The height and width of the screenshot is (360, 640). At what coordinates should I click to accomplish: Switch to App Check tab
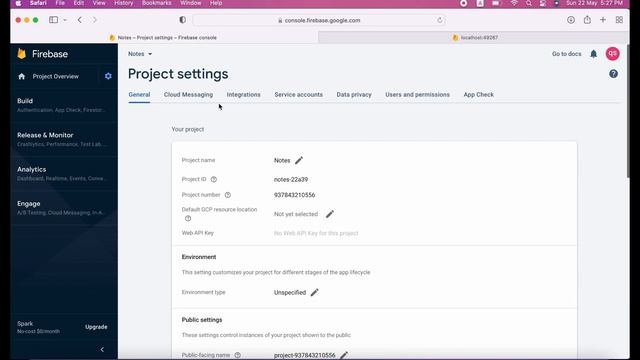point(478,94)
